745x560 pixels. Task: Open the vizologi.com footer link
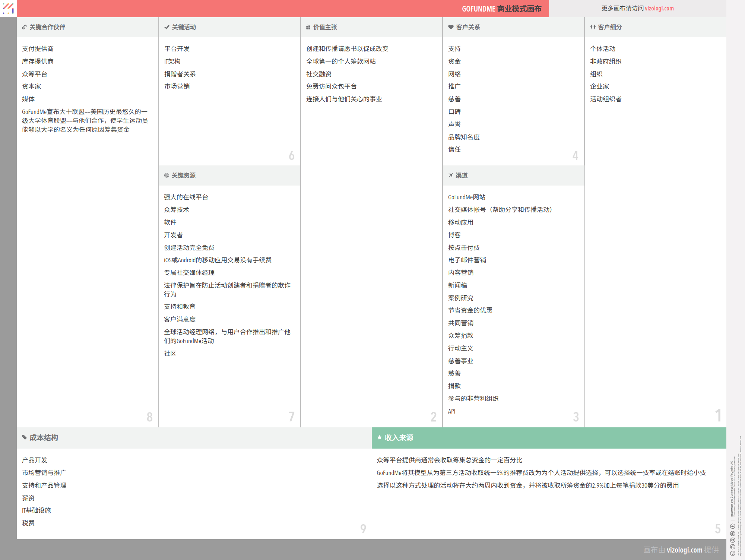click(684, 550)
